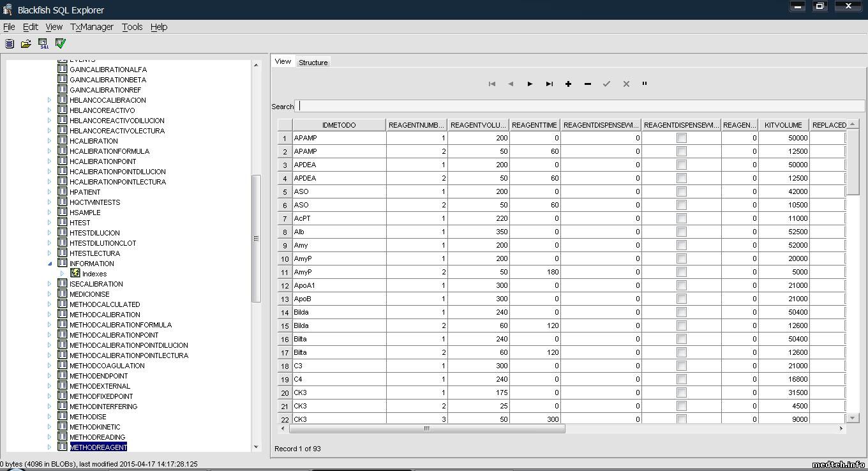Delete the current record with minus button
Screen dimensions: 868x471
(x=587, y=84)
